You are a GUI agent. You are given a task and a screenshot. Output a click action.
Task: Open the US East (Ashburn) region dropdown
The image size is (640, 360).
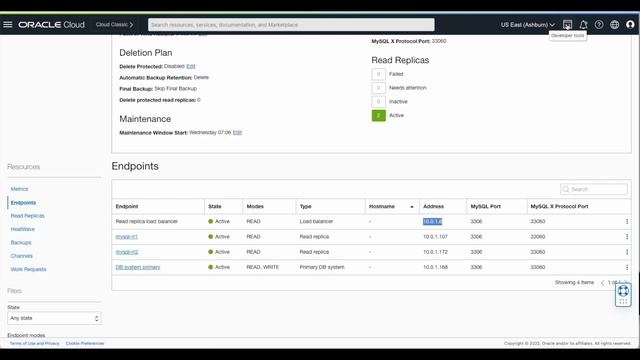click(527, 24)
